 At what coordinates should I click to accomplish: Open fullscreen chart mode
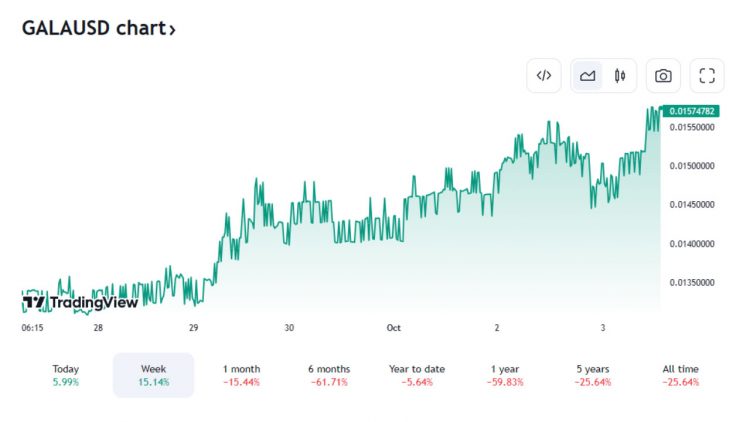(x=707, y=76)
